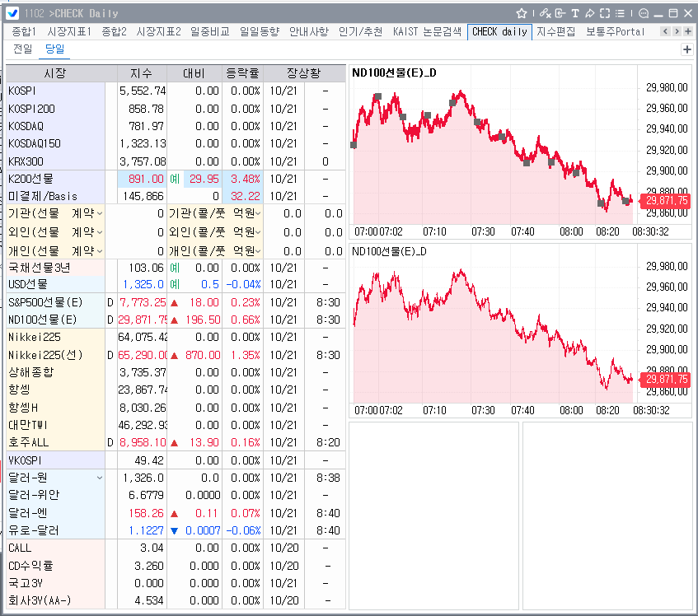Click the up triangle in ND100선물(E) row
698x616 pixels.
pyautogui.click(x=175, y=320)
